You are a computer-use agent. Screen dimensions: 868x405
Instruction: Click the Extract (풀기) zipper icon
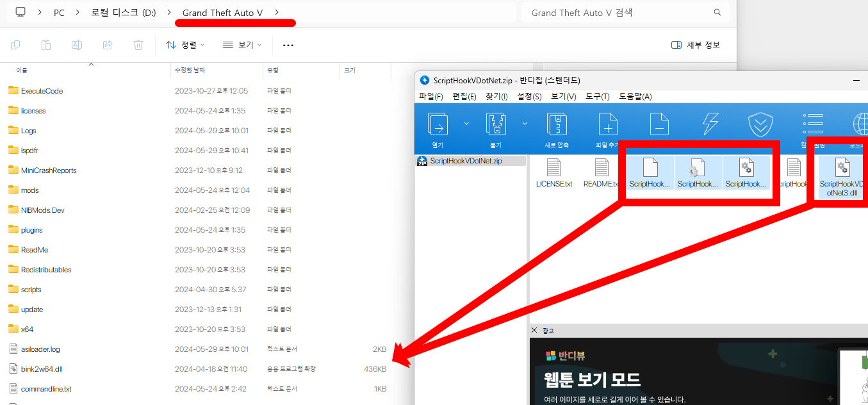click(x=496, y=125)
